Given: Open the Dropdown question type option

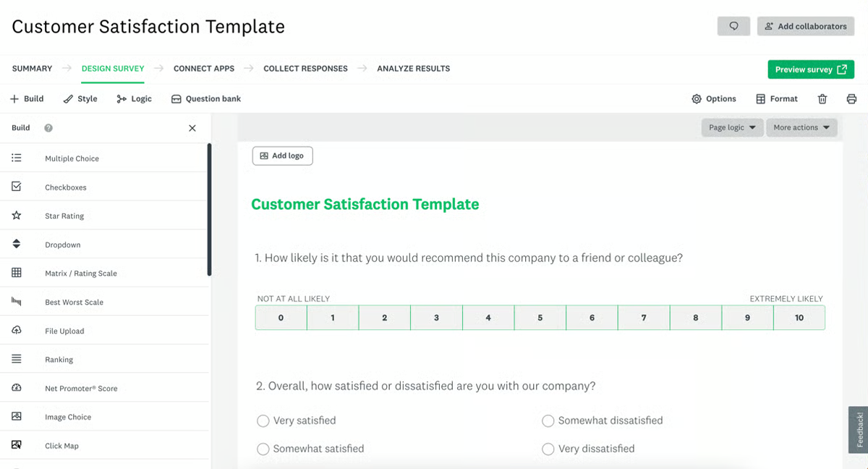Looking at the screenshot, I should pyautogui.click(x=64, y=245).
